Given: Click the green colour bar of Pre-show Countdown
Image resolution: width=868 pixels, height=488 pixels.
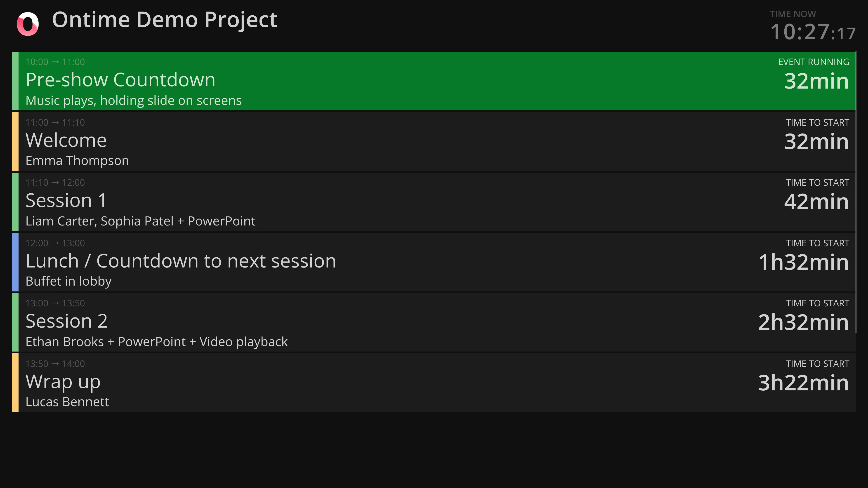Looking at the screenshot, I should [15, 81].
